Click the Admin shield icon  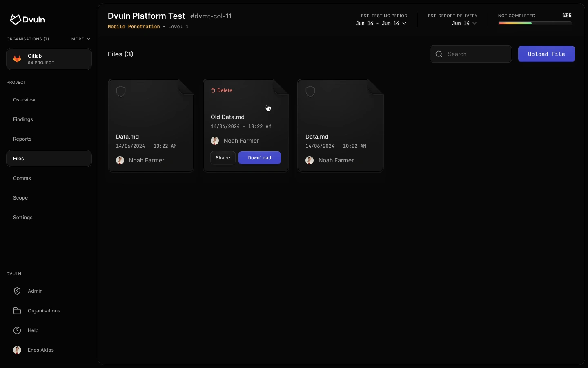point(17,291)
